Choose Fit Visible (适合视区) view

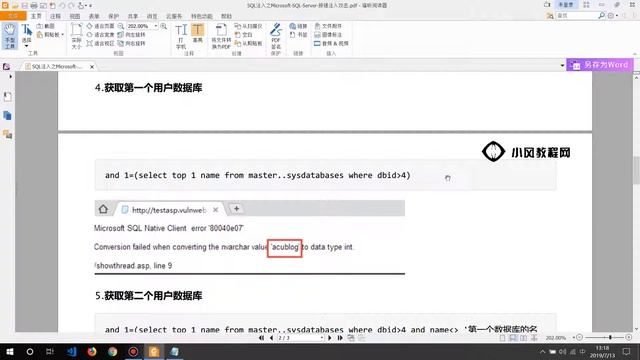tap(100, 43)
